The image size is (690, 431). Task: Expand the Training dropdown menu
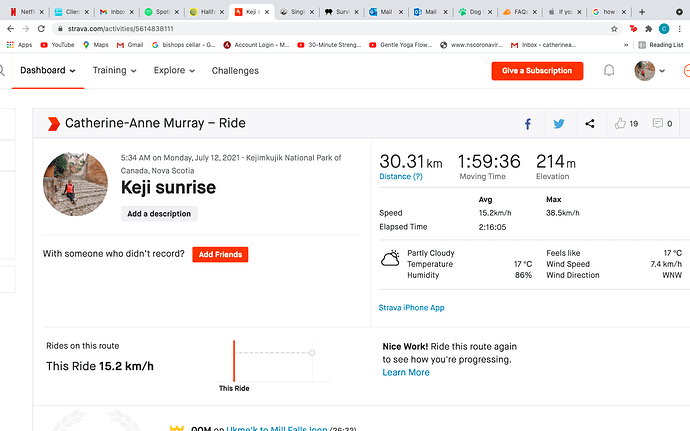point(115,71)
